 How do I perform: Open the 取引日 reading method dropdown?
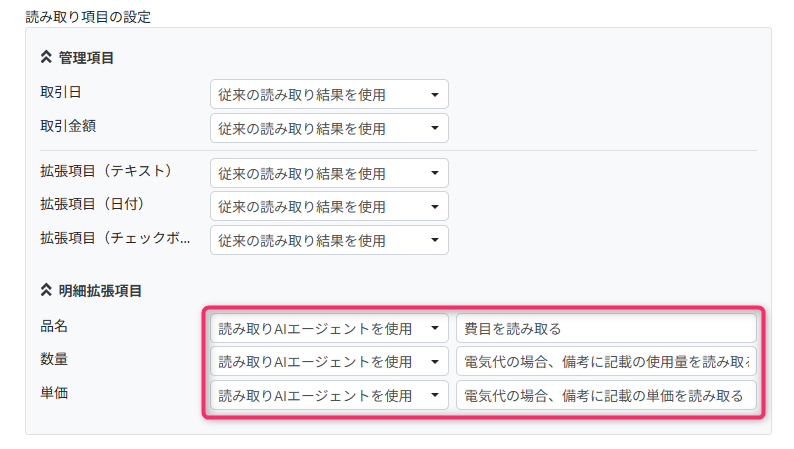[x=329, y=95]
